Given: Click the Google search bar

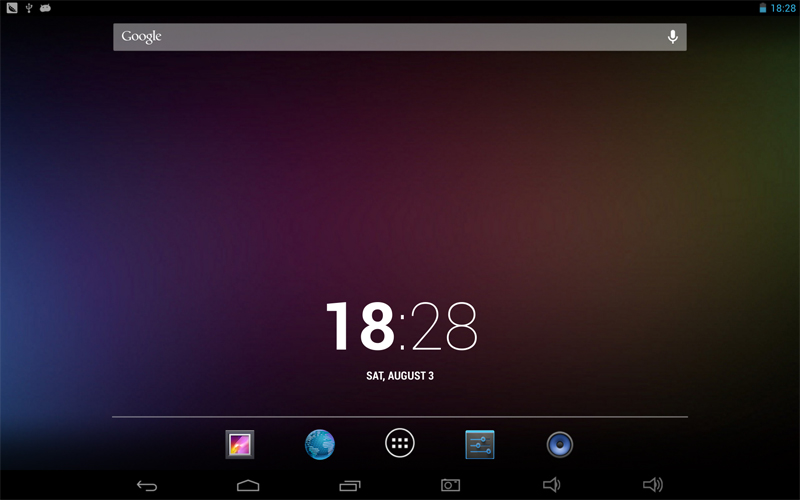Looking at the screenshot, I should (x=399, y=37).
